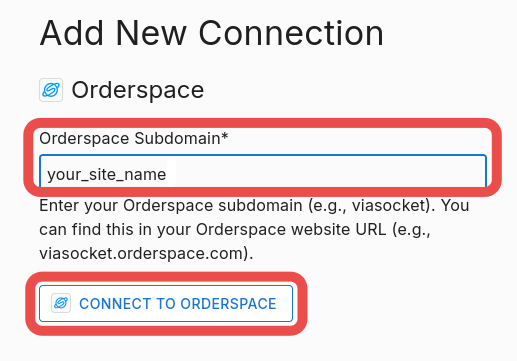
Task: Click the Orderspace logo beside the app name
Action: click(x=51, y=90)
